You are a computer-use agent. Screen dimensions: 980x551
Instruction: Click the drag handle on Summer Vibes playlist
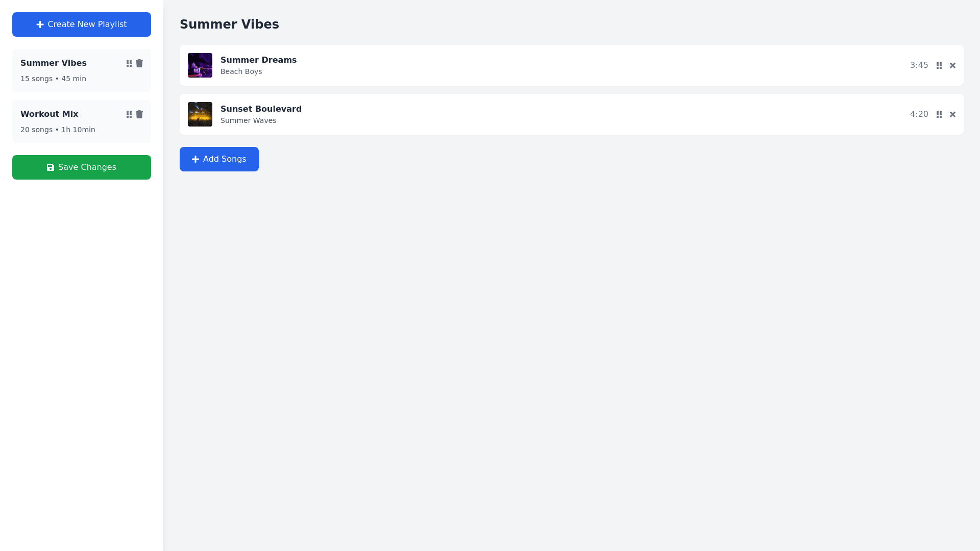tap(129, 63)
